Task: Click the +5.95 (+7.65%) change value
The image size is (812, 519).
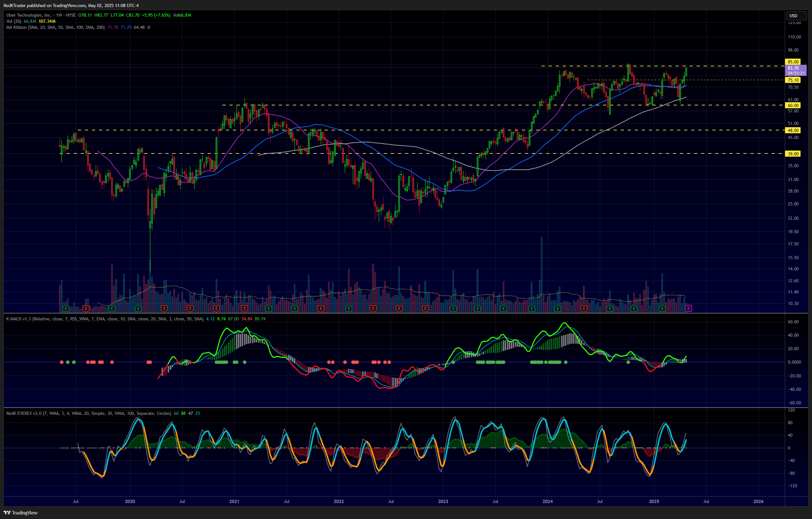Action: pyautogui.click(x=156, y=15)
